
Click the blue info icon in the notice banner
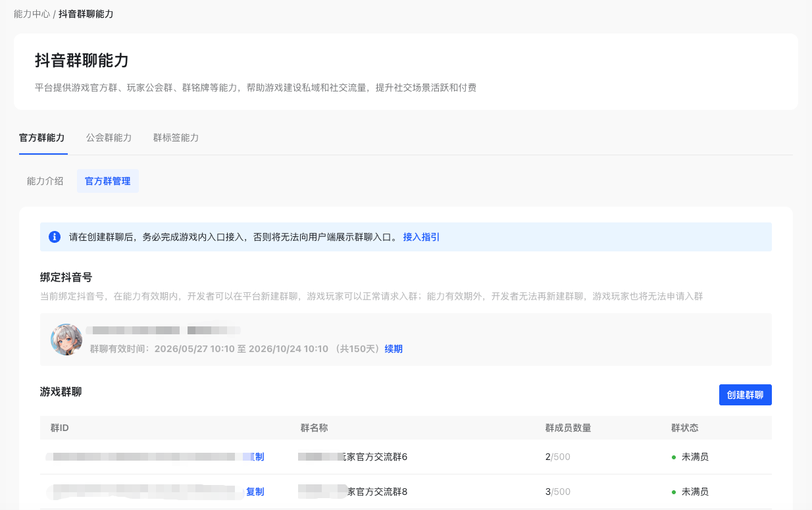tap(55, 237)
